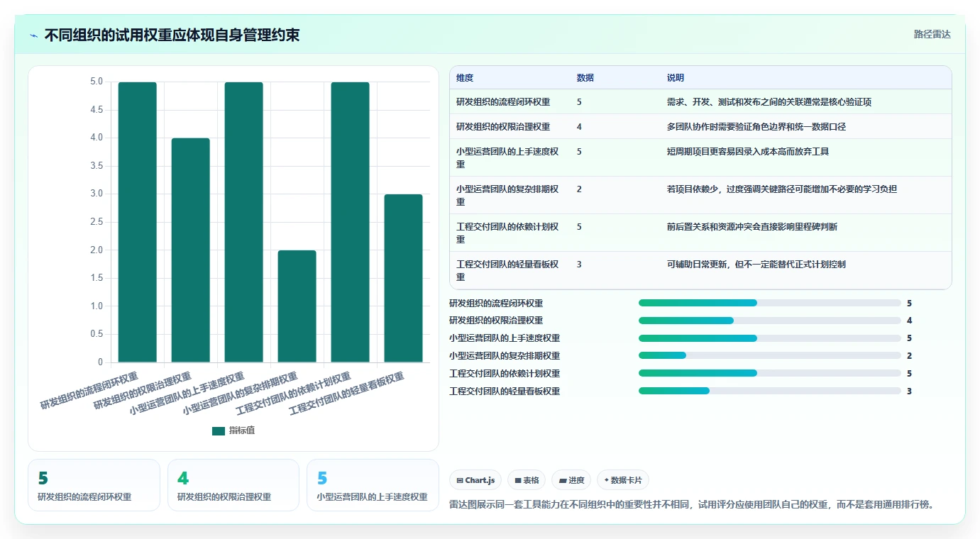Click data value 2 in the 复杂排期 table row
Image resolution: width=980 pixels, height=539 pixels.
click(x=579, y=189)
